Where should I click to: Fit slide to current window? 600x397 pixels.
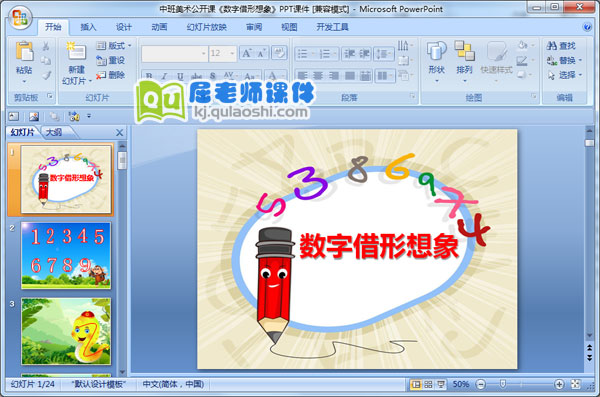(576, 384)
